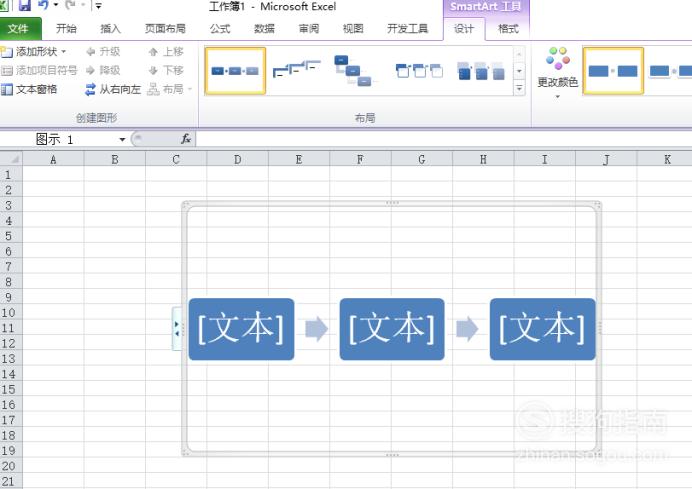Open the 更改颜色 color options
The image size is (692, 489).
tap(557, 73)
